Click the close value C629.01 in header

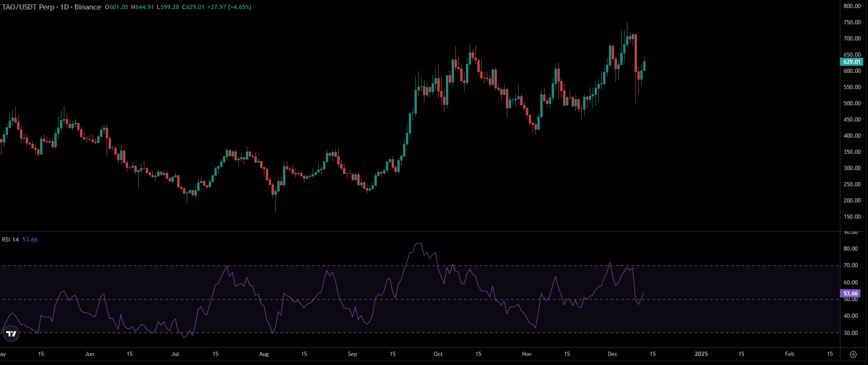(193, 7)
